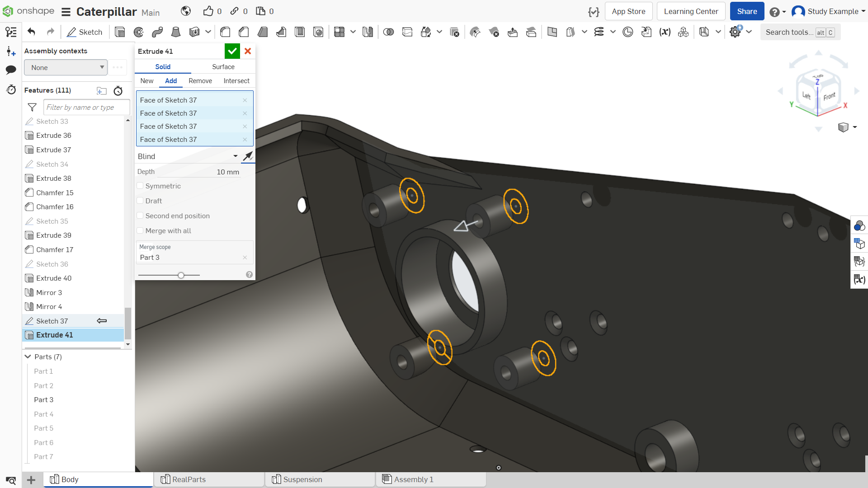Open the Assembly 1 tab
This screenshot has width=868, height=488.
(x=431, y=479)
